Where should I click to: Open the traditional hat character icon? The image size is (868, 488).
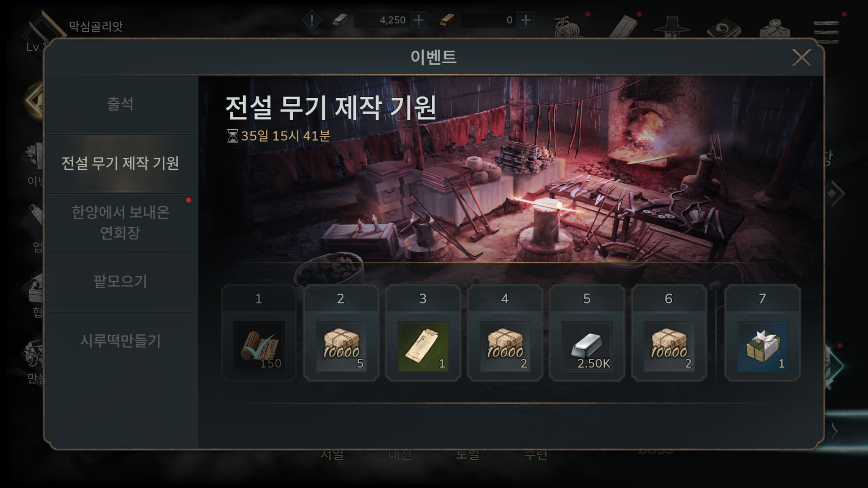coord(672,27)
